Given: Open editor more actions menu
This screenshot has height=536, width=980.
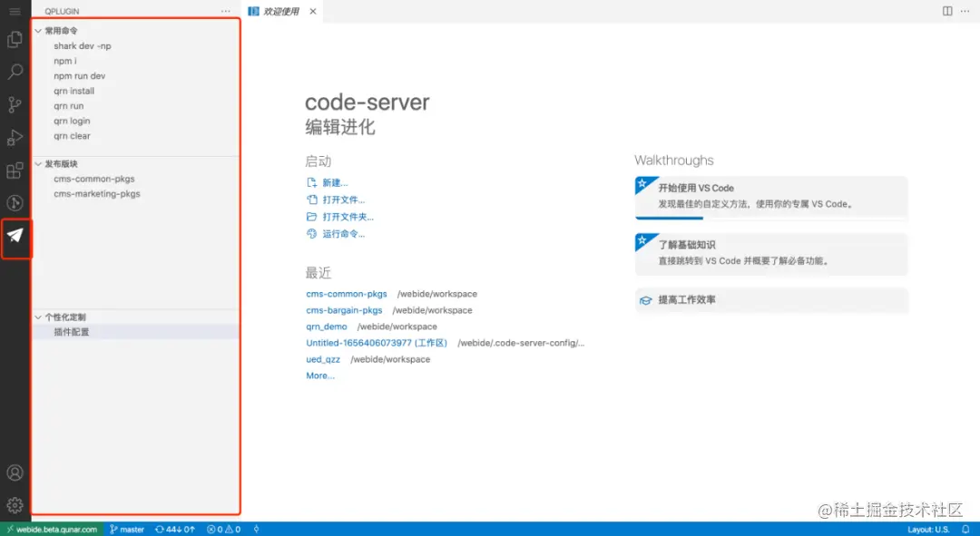Looking at the screenshot, I should (x=965, y=11).
